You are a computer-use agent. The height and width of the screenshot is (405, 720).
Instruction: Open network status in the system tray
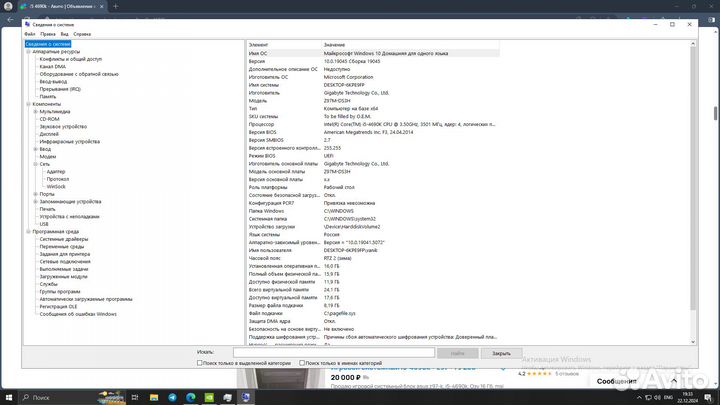click(648, 397)
